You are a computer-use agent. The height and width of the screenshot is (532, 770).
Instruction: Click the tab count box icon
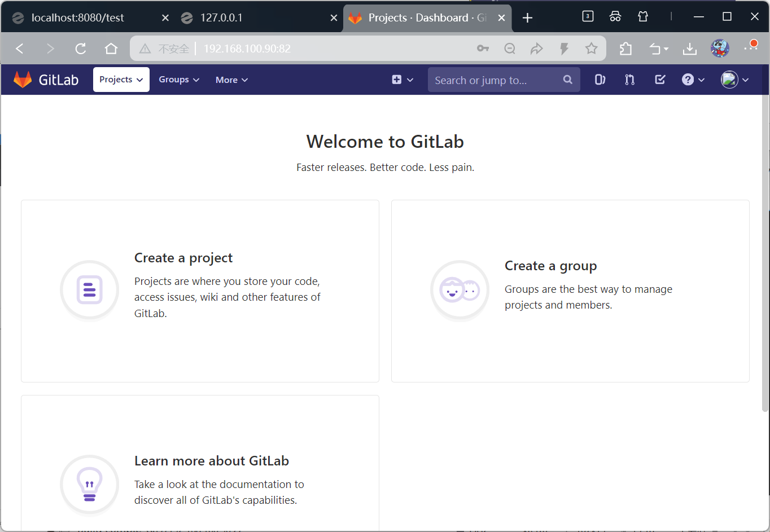588,16
